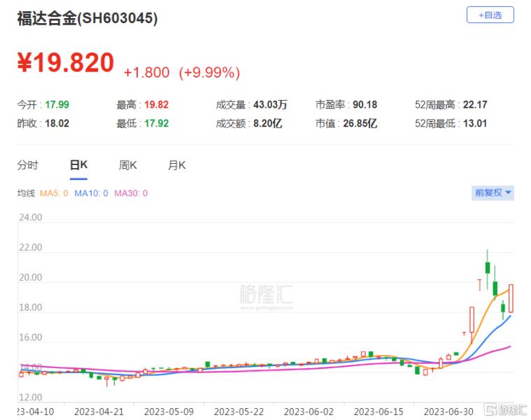
Task: Click the 2023-06-02 date axis label
Action: point(309,412)
